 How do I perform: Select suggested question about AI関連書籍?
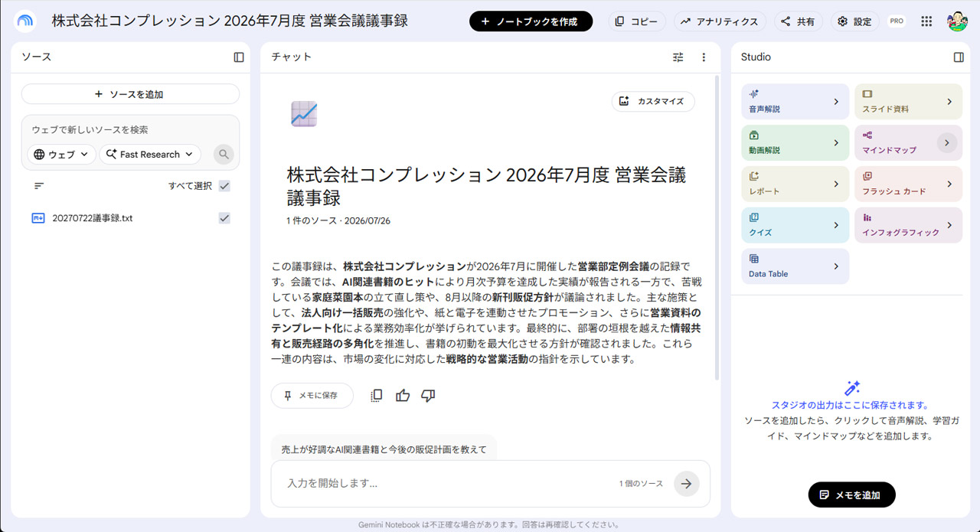pyautogui.click(x=384, y=449)
